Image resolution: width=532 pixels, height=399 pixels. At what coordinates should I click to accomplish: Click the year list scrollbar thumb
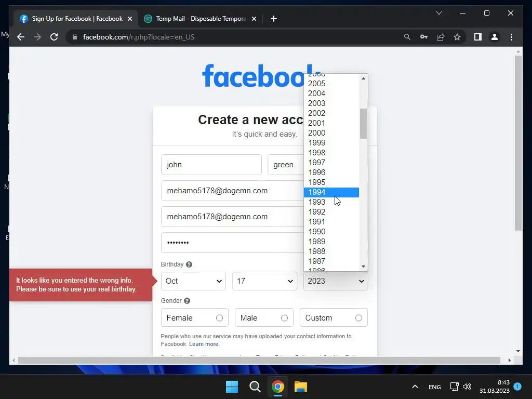[363, 124]
